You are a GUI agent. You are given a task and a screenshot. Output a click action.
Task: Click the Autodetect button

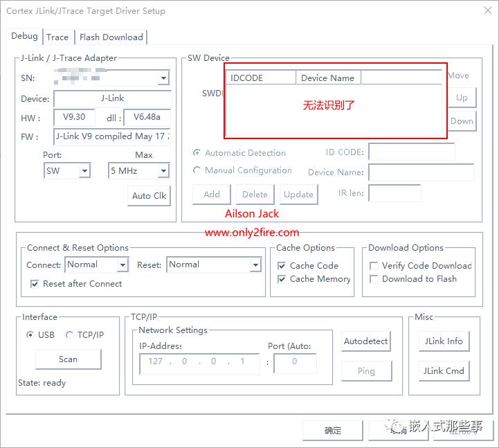click(x=365, y=341)
